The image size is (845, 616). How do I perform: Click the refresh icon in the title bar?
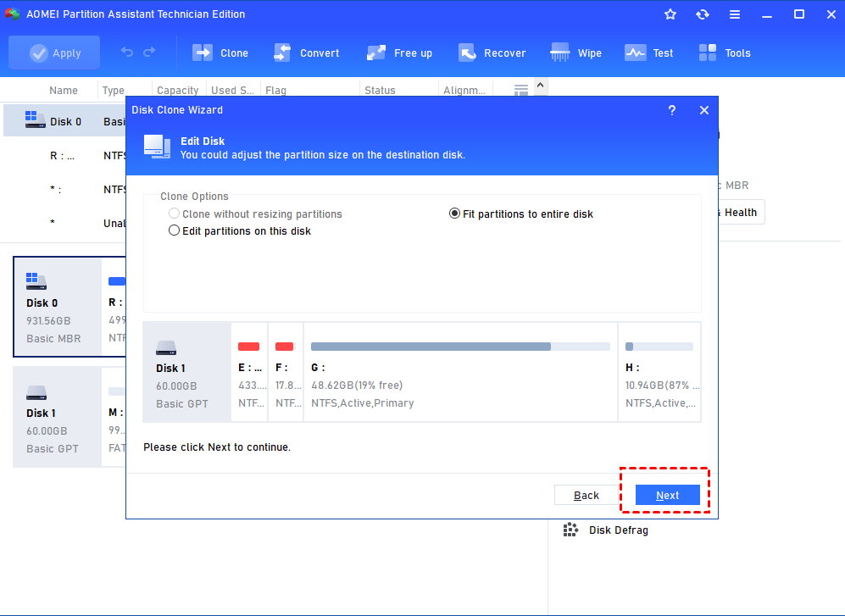(x=703, y=14)
